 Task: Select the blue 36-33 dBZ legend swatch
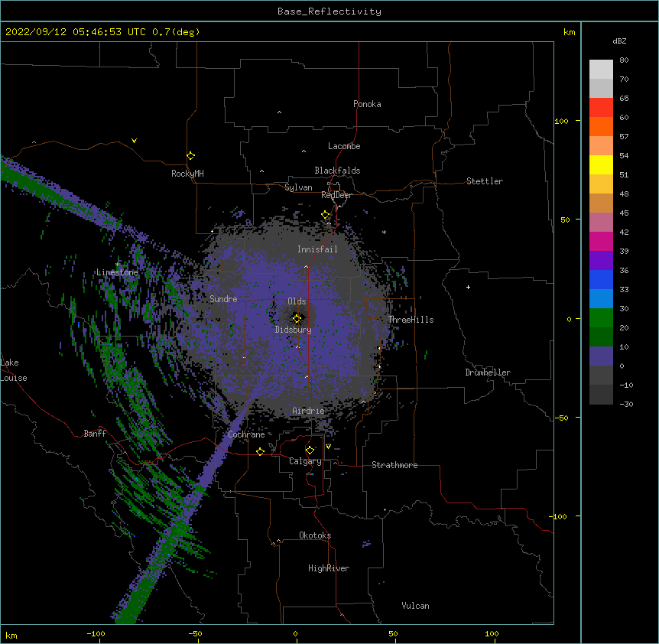pos(601,279)
